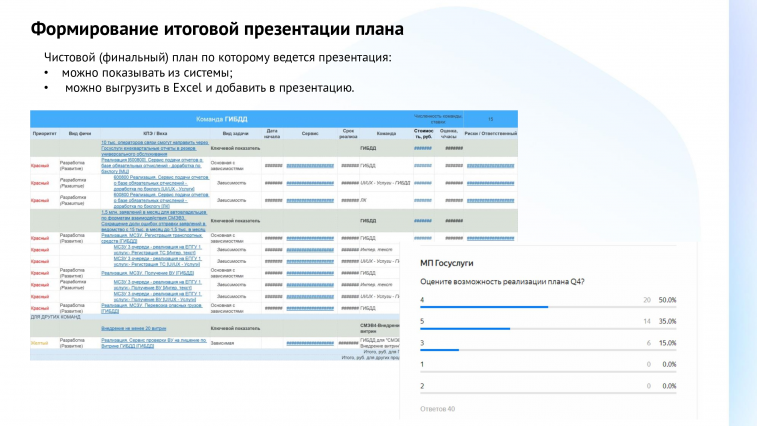Click the 'Зависимая' task type cell
Viewport: 757px width, 426px height.
tap(223, 343)
